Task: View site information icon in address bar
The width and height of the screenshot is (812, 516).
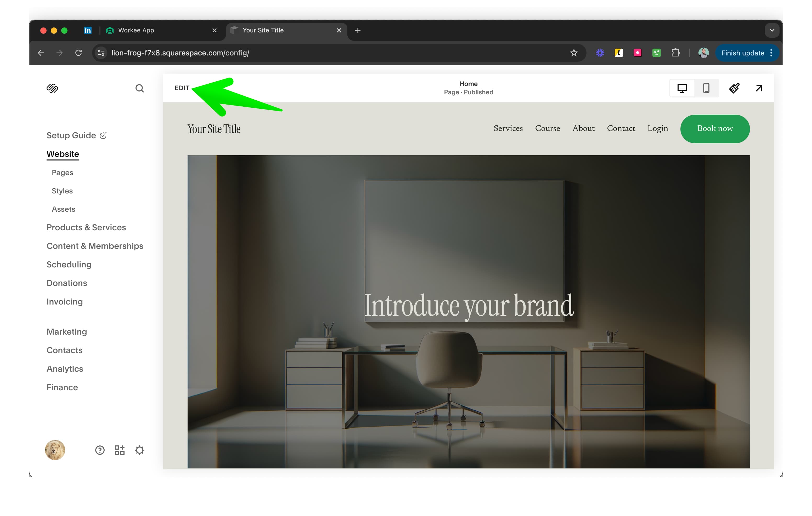Action: pos(101,53)
